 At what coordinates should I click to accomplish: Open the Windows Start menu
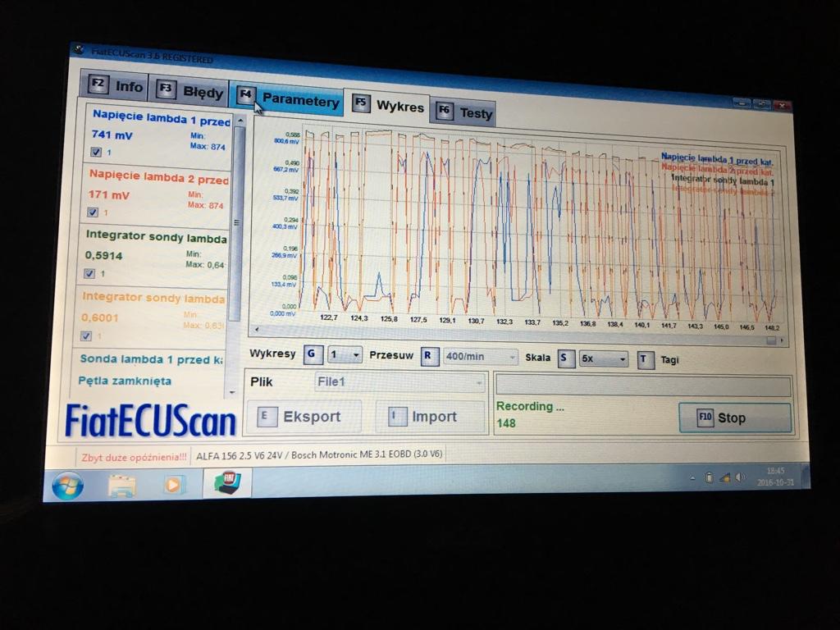(x=67, y=486)
